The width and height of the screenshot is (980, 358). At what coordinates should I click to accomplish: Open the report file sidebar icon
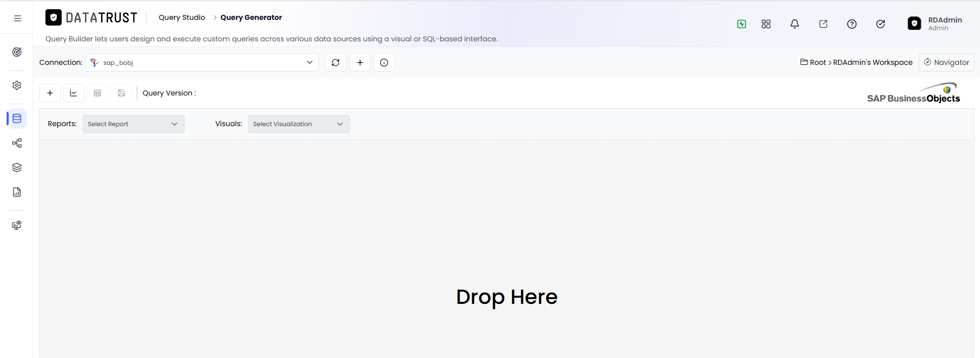[x=17, y=192]
